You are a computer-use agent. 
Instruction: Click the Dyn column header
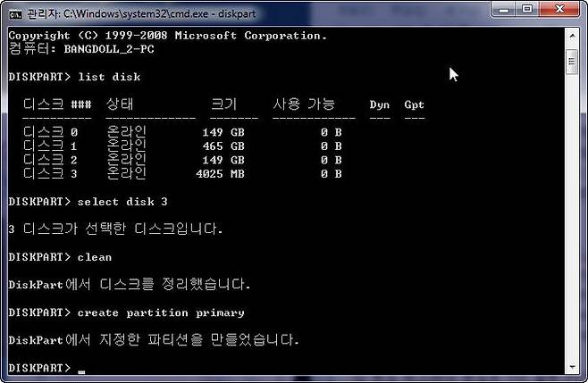[380, 104]
